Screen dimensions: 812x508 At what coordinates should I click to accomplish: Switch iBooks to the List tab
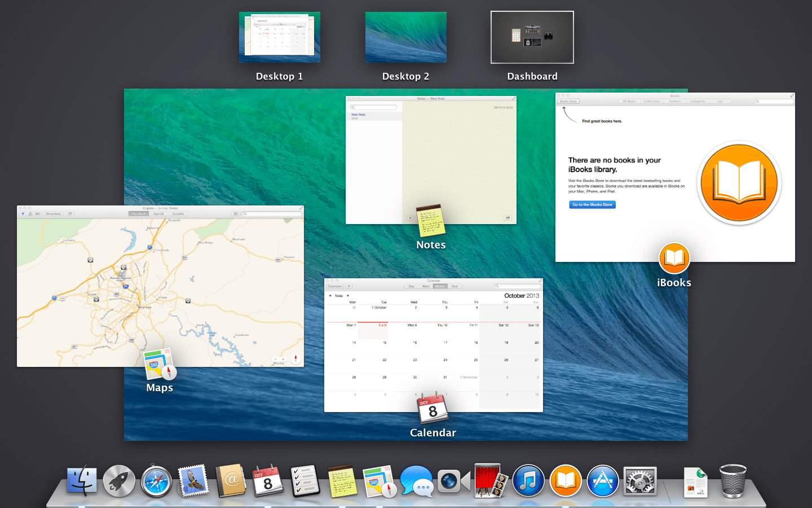[x=720, y=102]
